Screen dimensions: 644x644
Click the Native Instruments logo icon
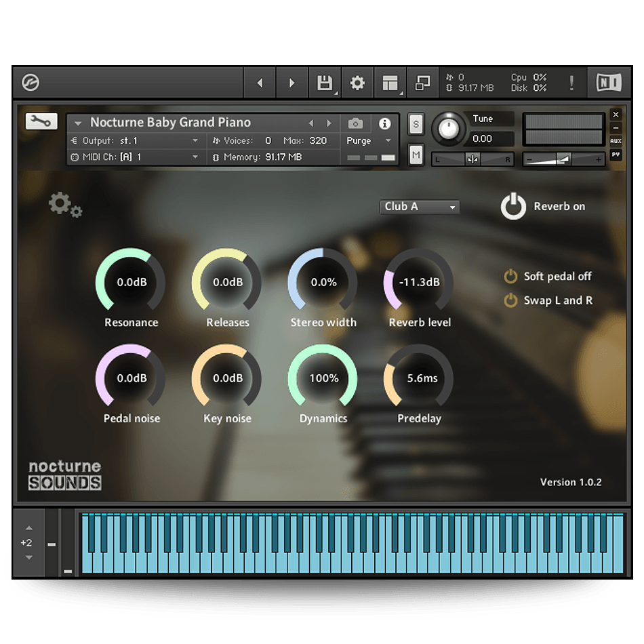tap(609, 83)
